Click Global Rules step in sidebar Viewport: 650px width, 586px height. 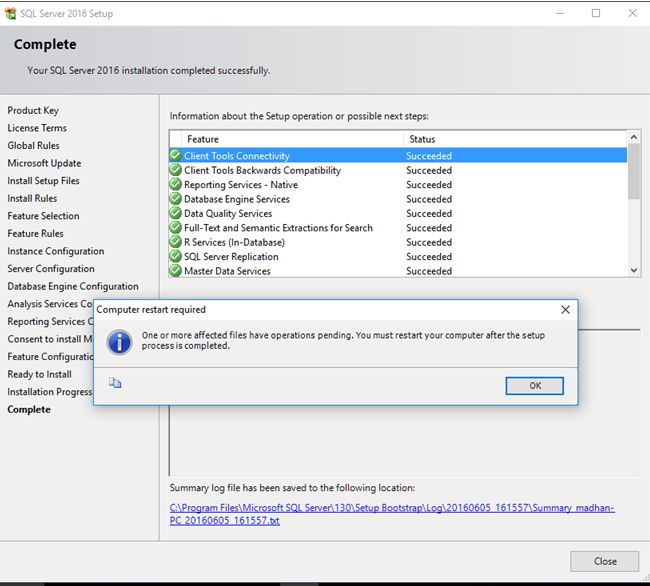pos(33,146)
